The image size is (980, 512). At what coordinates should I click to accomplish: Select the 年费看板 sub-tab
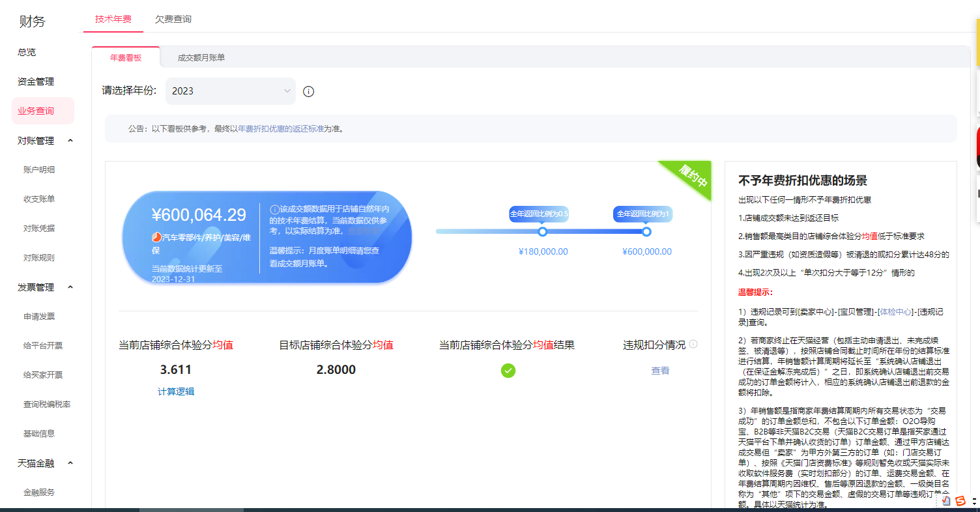pyautogui.click(x=126, y=57)
